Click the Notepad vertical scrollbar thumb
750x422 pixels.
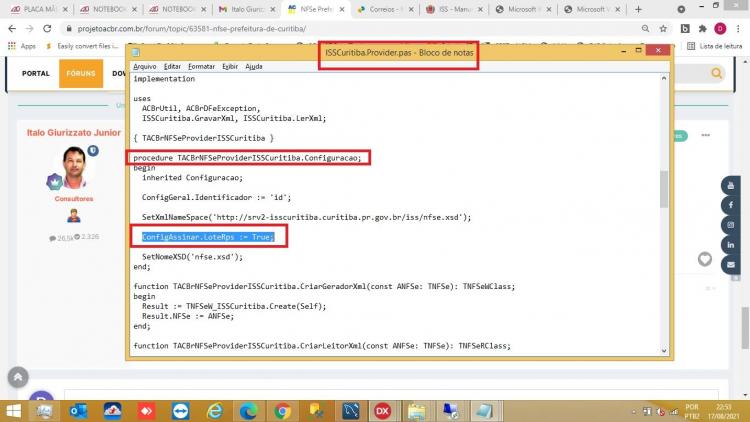[x=664, y=189]
